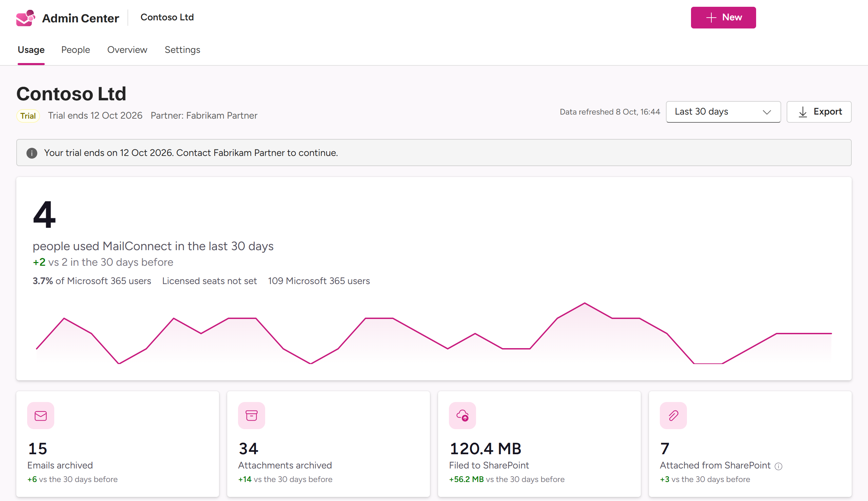This screenshot has width=868, height=501.
Task: Click the value 7 in SharePoint attach card
Action: 665,449
